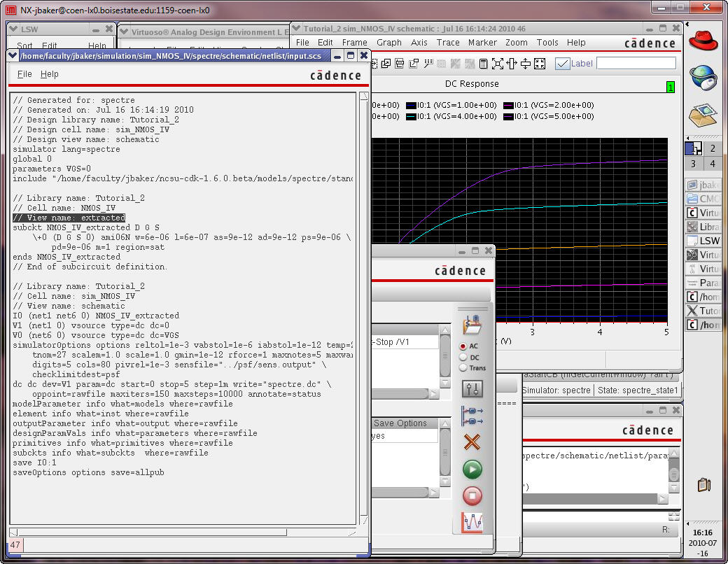Click the Plot Outputs waveform icon
The height and width of the screenshot is (564, 728).
[472, 523]
